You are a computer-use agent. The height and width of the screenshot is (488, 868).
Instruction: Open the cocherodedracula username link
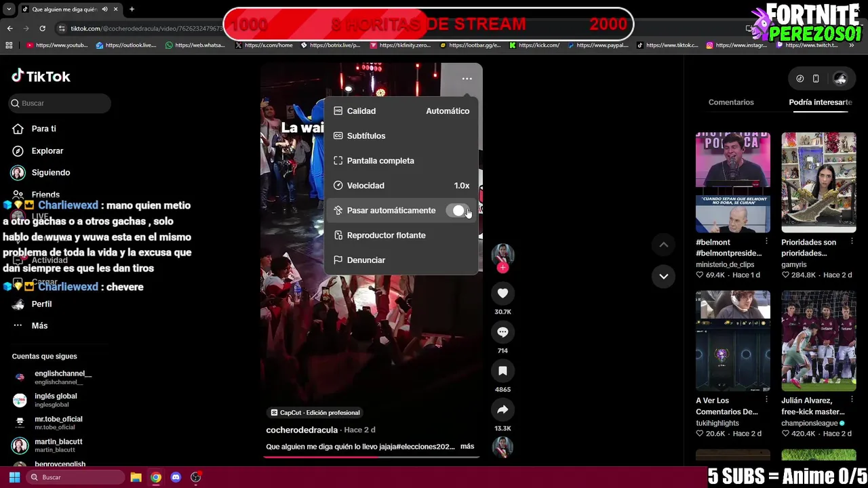pos(302,430)
